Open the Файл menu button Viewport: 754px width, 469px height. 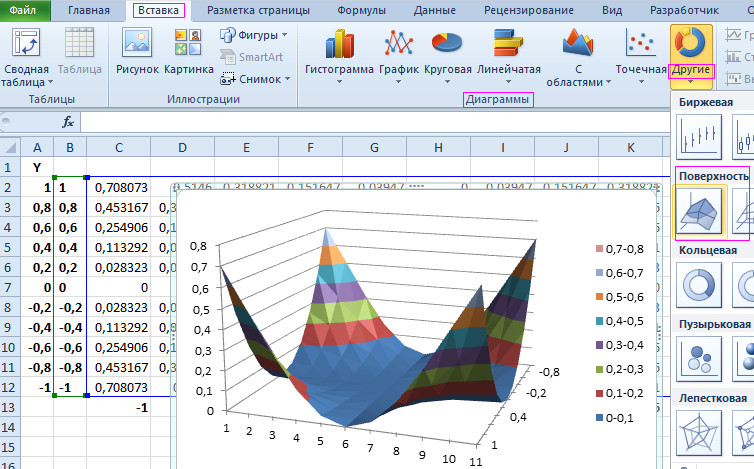click(29, 10)
